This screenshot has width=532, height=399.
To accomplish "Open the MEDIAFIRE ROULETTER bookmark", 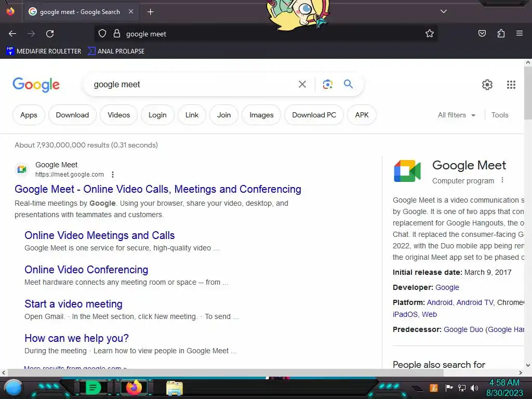I will tap(44, 51).
